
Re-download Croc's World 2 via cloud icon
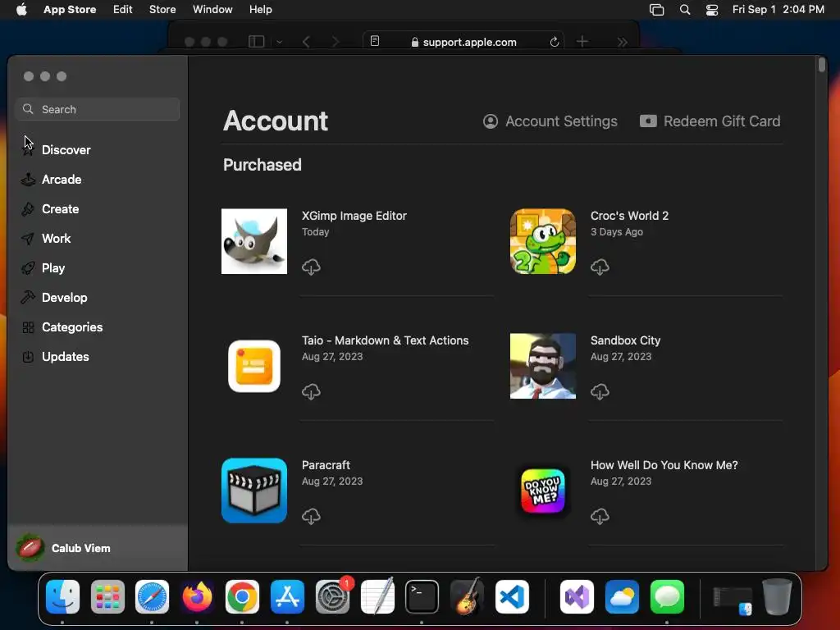pyautogui.click(x=600, y=267)
